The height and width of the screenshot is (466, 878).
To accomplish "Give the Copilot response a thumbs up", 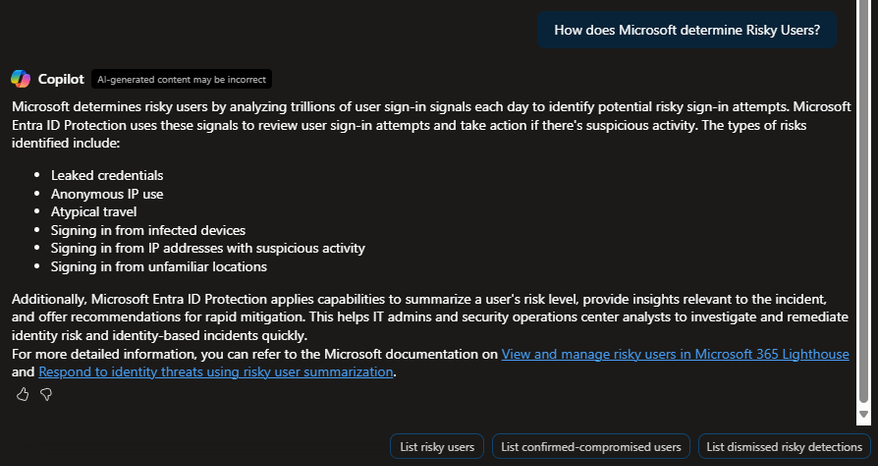I will [22, 395].
